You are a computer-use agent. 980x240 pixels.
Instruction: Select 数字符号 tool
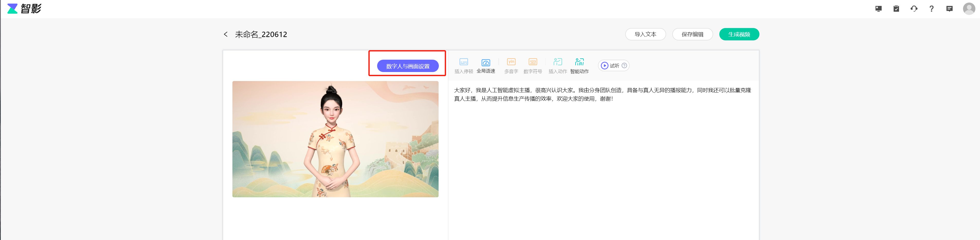tap(532, 66)
